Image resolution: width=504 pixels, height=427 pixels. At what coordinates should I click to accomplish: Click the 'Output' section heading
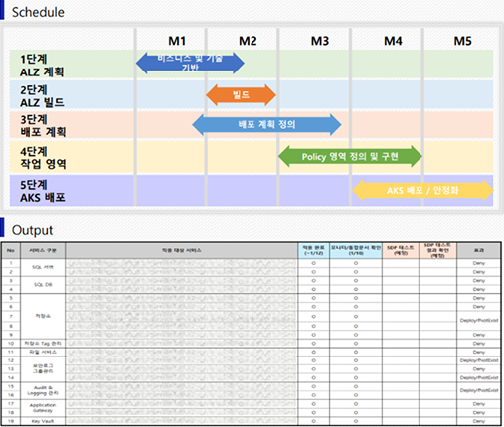(x=32, y=230)
